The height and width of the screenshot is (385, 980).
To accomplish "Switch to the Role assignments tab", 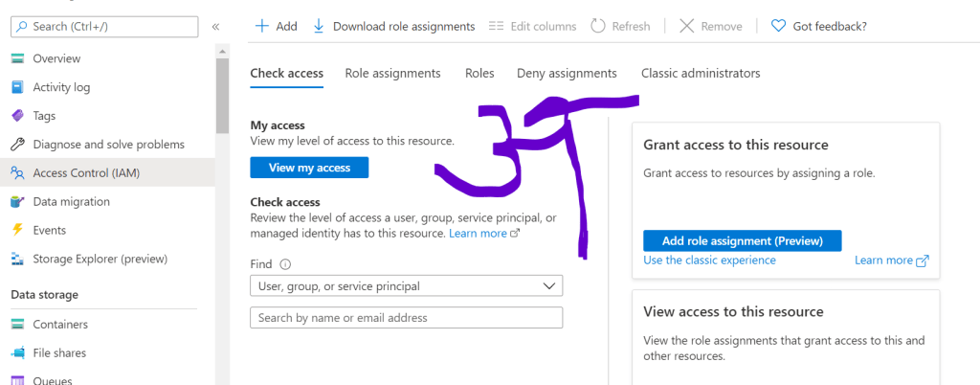I will (392, 73).
